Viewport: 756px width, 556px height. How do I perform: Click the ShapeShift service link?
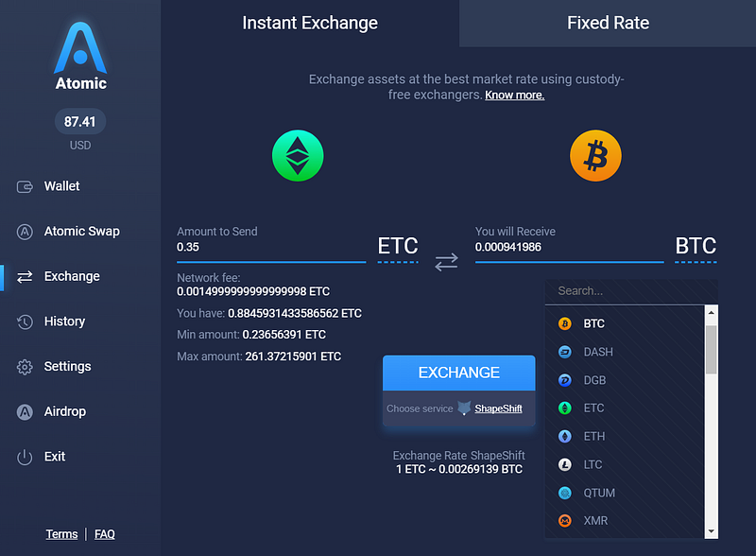tap(498, 408)
